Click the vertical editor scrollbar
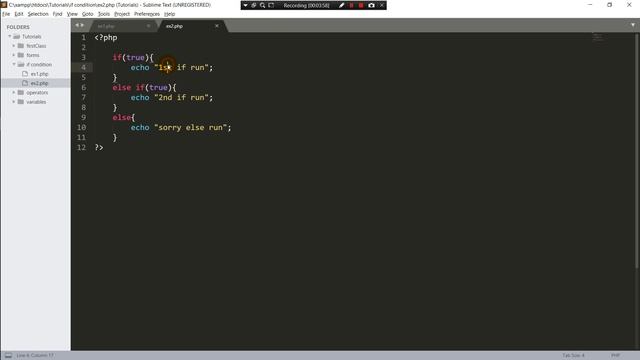 coord(637,151)
